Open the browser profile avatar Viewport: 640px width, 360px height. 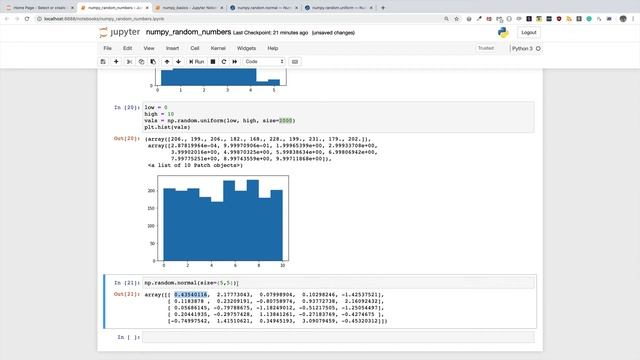tap(623, 19)
